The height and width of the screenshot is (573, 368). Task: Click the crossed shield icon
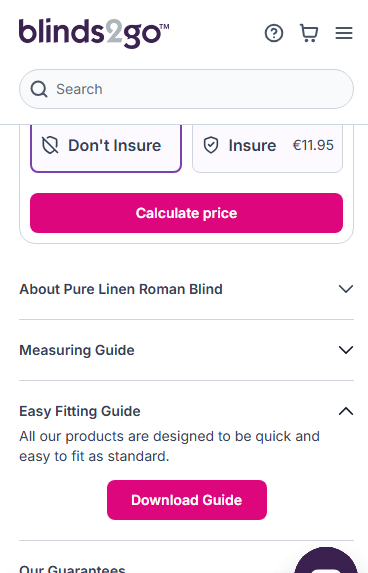point(50,145)
